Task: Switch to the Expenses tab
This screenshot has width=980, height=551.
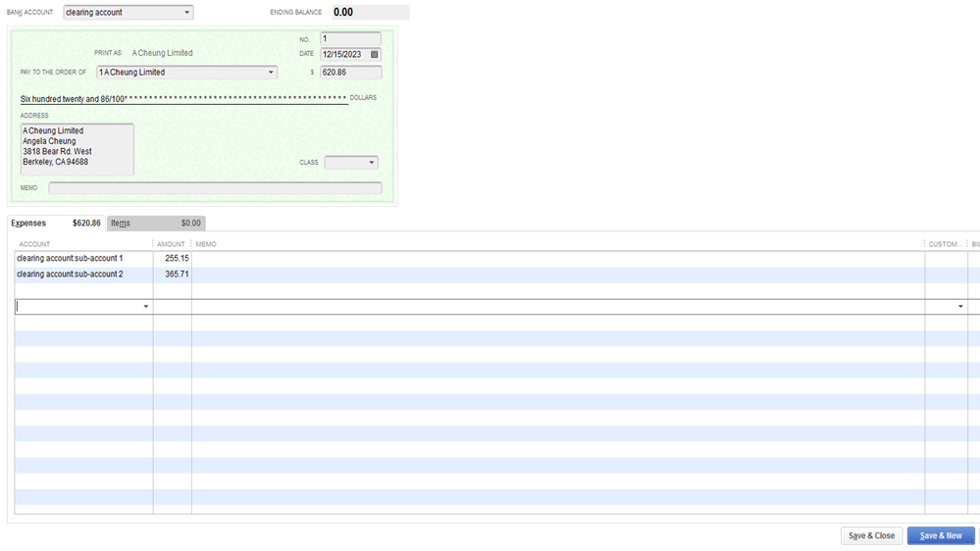Action: (x=56, y=223)
